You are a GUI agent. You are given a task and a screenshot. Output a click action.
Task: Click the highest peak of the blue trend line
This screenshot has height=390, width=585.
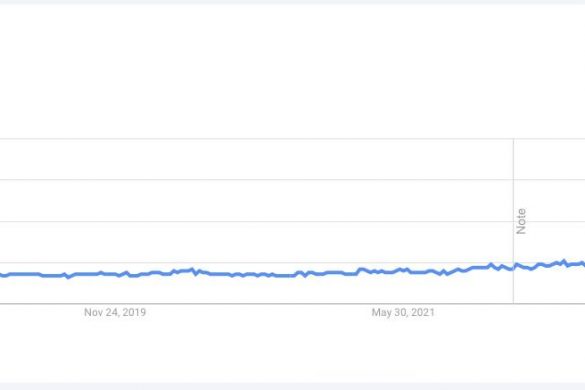(564, 261)
